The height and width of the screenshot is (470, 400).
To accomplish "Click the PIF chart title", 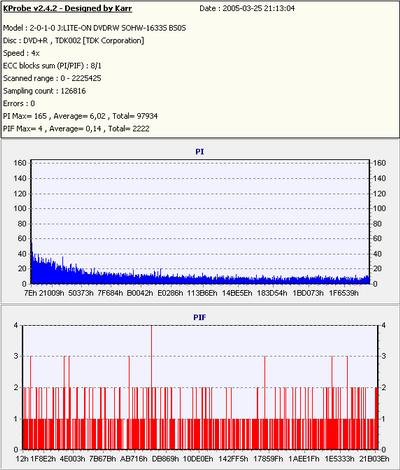I will click(x=200, y=317).
